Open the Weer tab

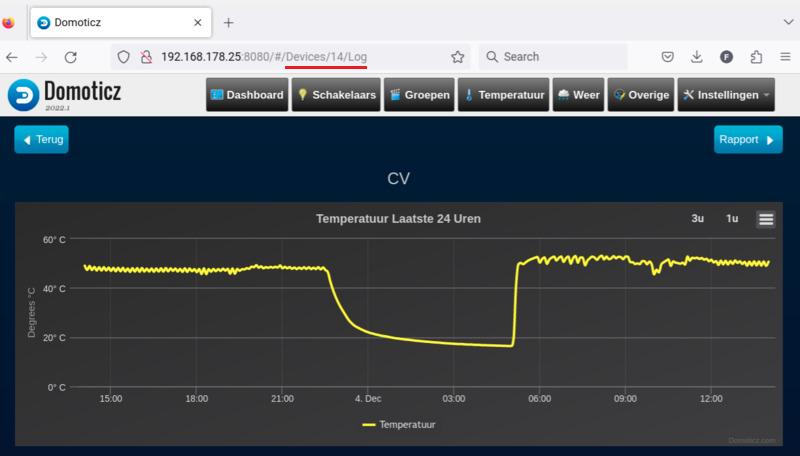[579, 95]
